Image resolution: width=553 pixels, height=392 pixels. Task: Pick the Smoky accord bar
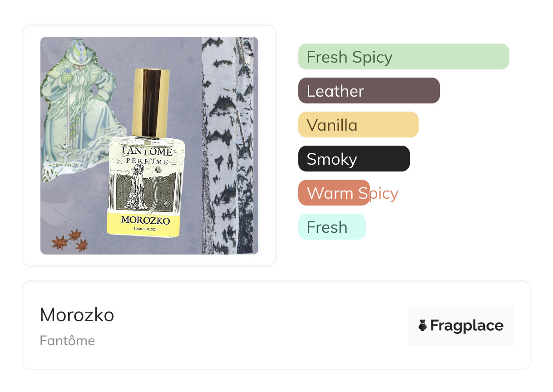(x=354, y=159)
